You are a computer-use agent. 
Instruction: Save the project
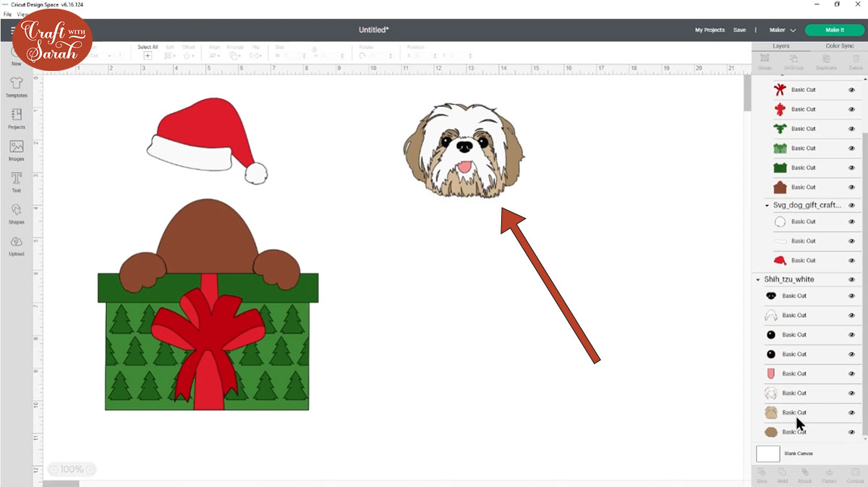pos(739,30)
